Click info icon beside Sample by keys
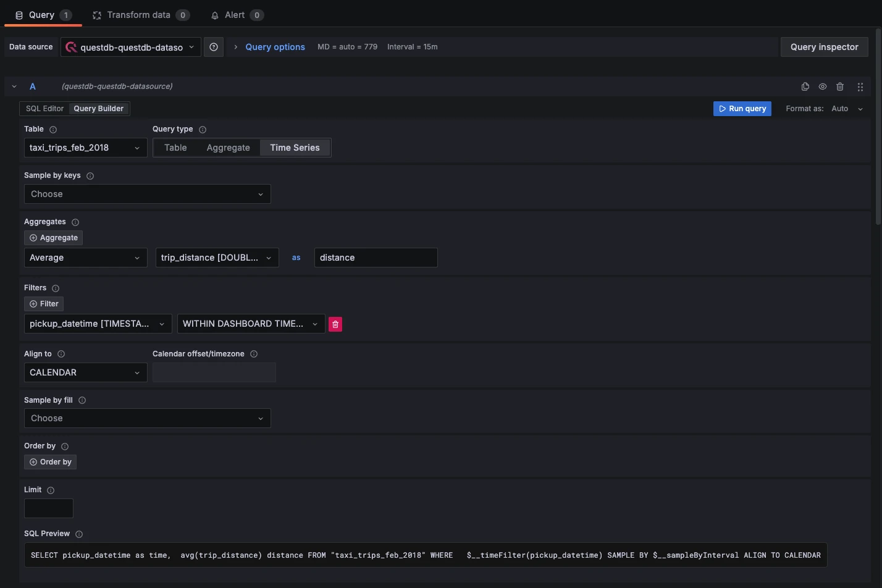This screenshot has width=882, height=588. (x=90, y=176)
